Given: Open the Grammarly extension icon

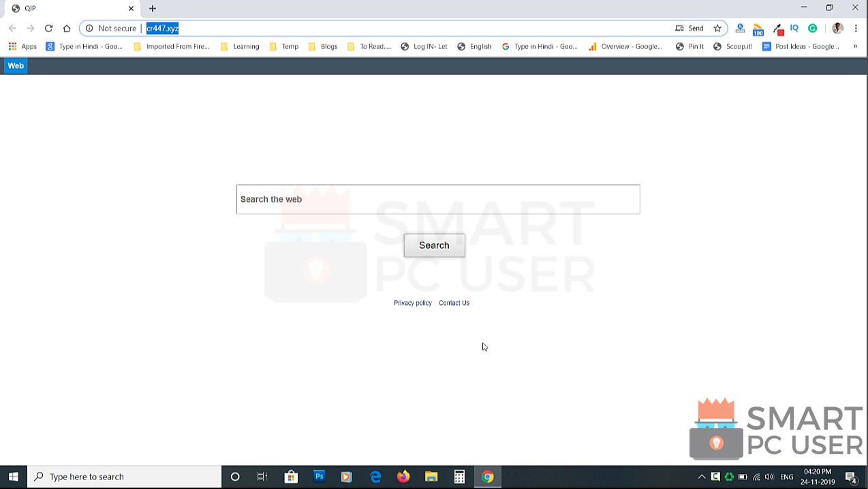Looking at the screenshot, I should click(x=812, y=28).
